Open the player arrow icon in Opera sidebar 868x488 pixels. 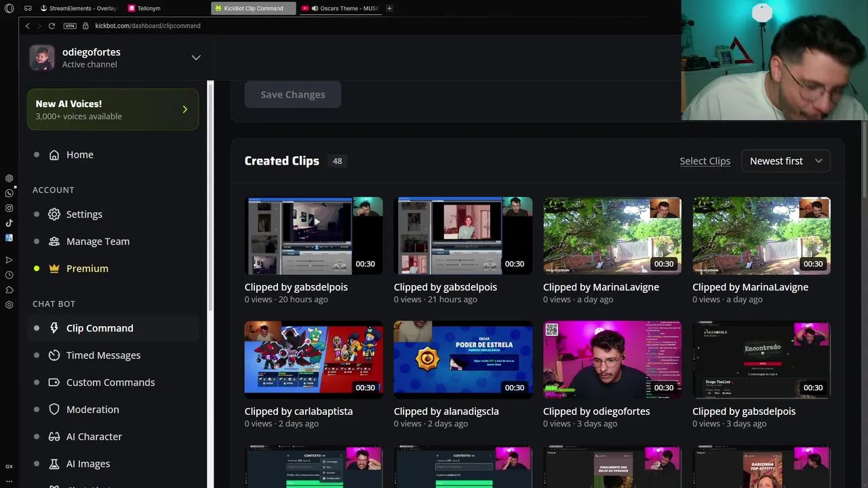click(x=9, y=260)
